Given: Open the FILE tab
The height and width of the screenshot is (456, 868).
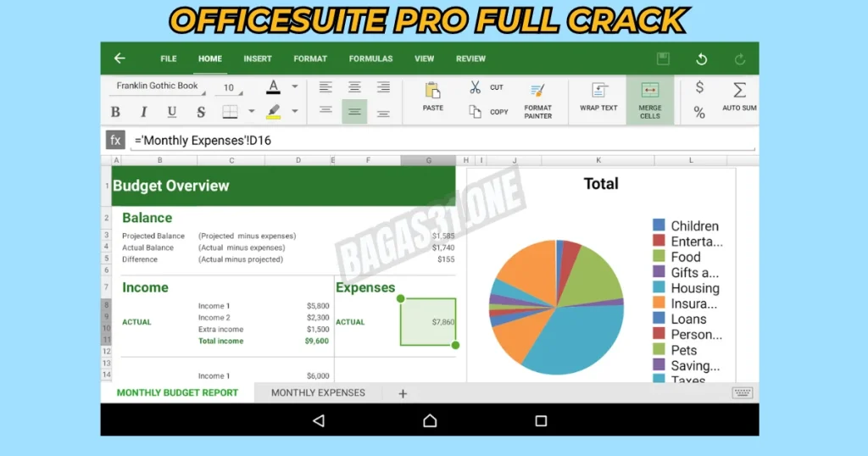Looking at the screenshot, I should [169, 58].
